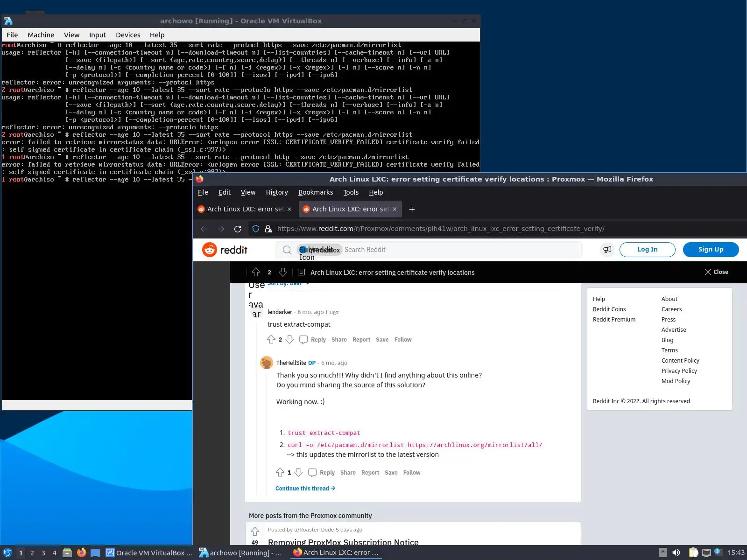
Task: Report TheHellSite's comment
Action: point(370,473)
